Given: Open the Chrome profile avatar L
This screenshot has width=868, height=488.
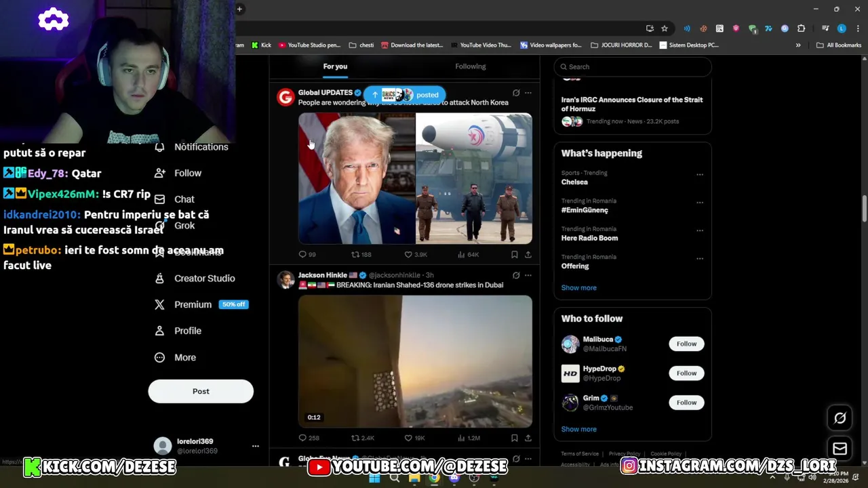Looking at the screenshot, I should (x=842, y=28).
